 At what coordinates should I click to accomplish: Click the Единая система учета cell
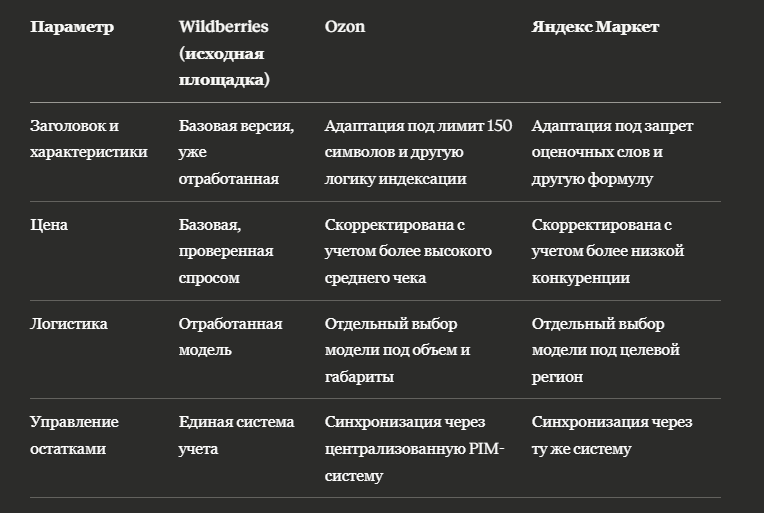236,435
